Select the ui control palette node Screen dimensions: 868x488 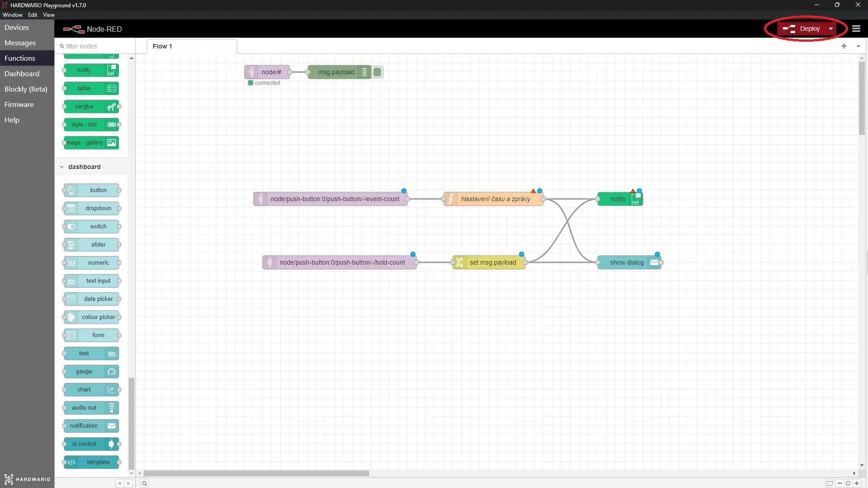point(91,444)
